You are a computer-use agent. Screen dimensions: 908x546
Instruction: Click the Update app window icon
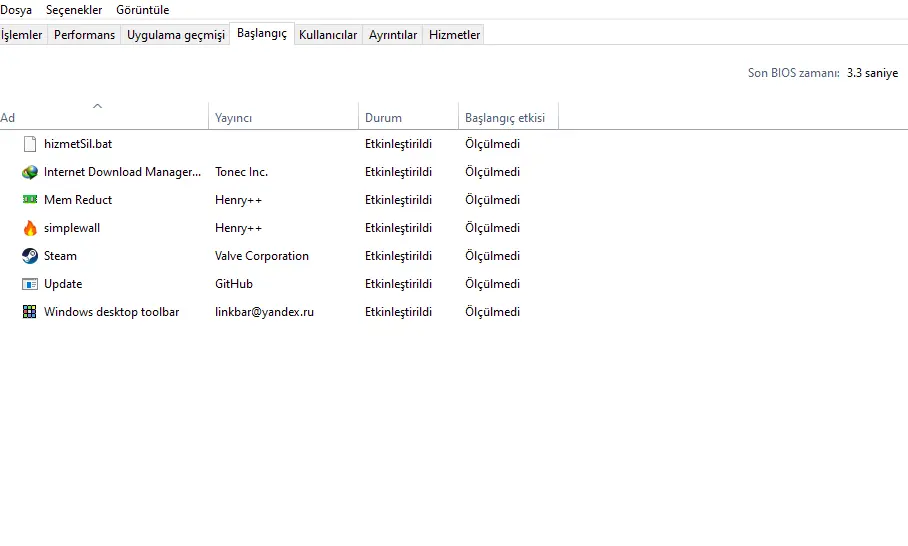[x=30, y=284]
